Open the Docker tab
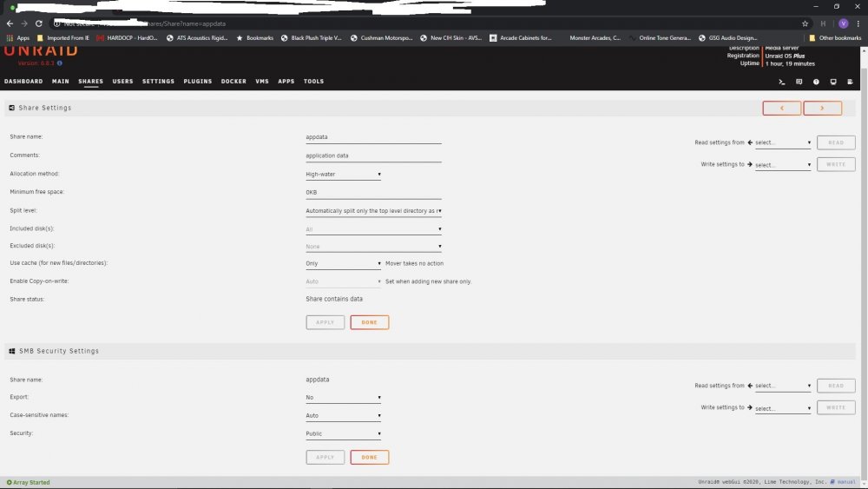The width and height of the screenshot is (868, 489). (233, 82)
